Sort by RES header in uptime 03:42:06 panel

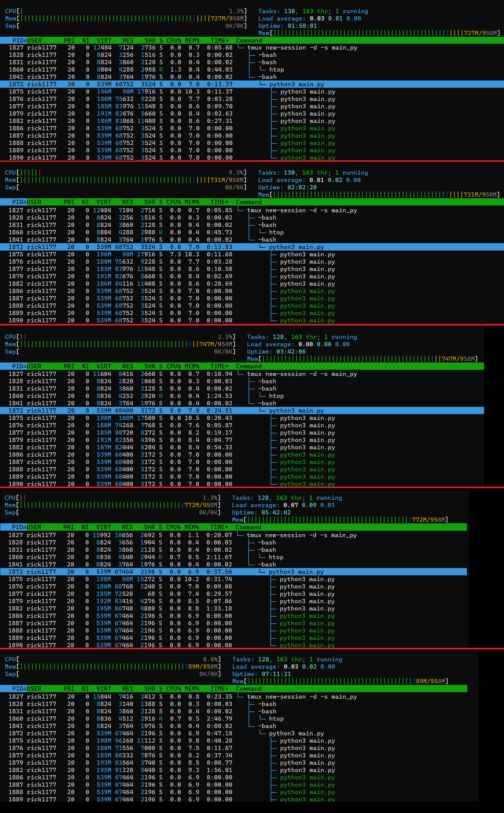(127, 366)
